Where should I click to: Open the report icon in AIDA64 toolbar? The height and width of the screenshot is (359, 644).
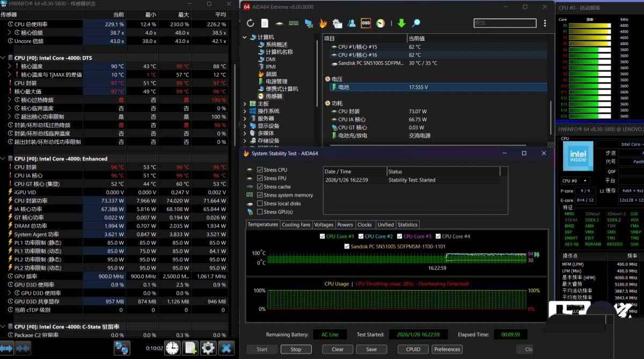pyautogui.click(x=265, y=23)
